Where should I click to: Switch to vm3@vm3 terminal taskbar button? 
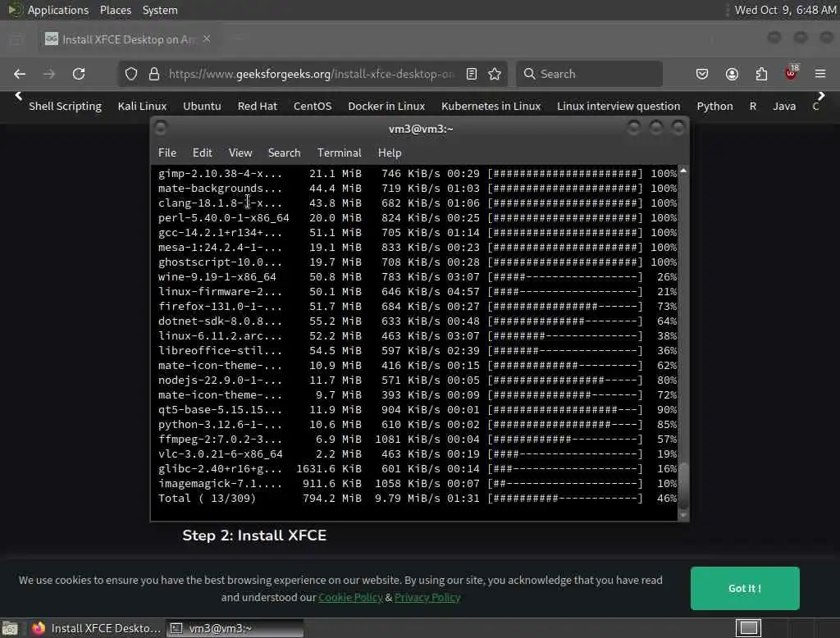point(235,628)
